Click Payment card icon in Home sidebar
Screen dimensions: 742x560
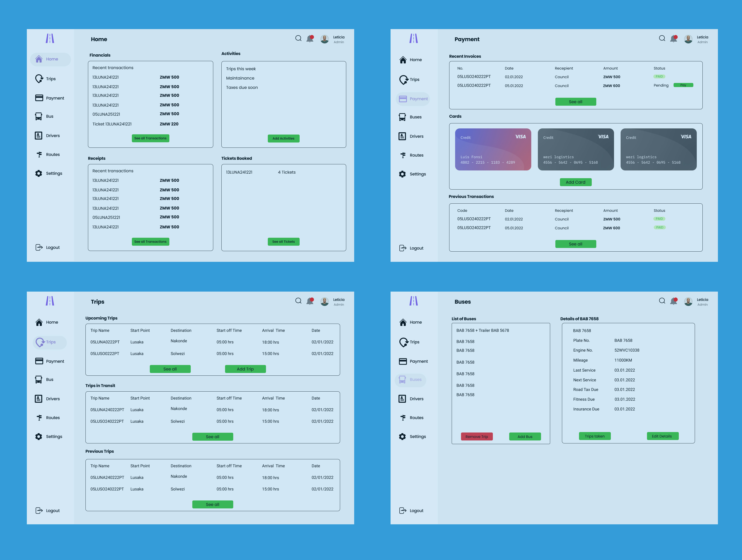(x=39, y=98)
